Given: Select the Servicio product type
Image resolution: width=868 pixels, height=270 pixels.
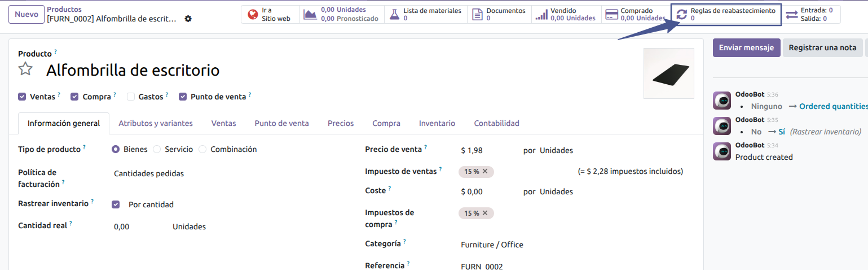Looking at the screenshot, I should [x=157, y=149].
